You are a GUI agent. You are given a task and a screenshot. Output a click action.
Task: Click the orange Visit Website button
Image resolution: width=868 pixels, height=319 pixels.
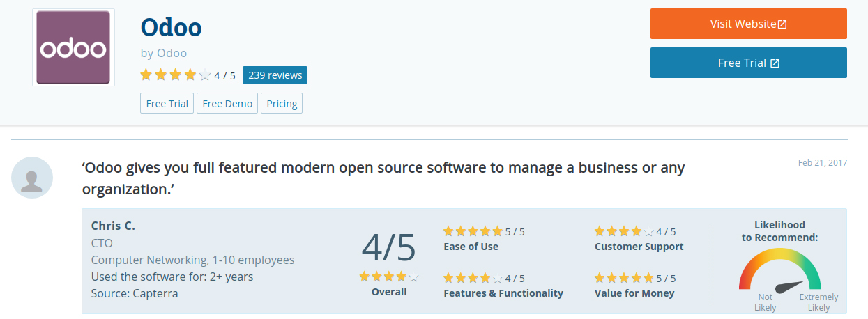pos(748,24)
